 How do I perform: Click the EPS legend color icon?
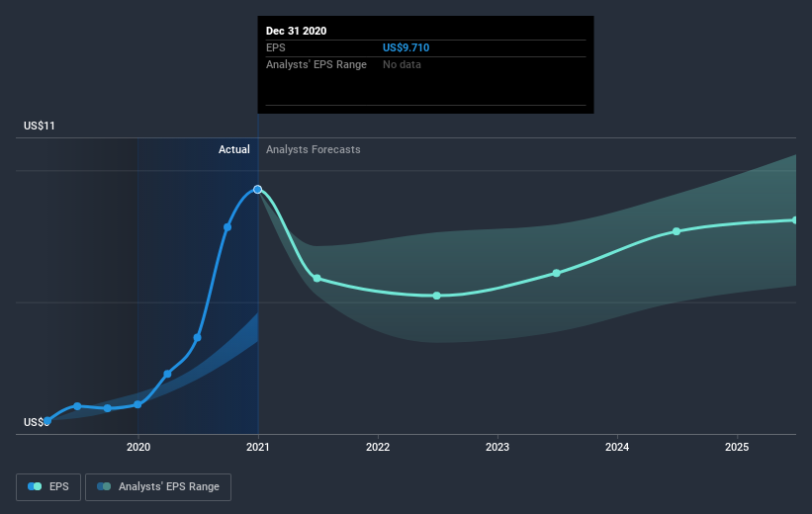point(35,486)
